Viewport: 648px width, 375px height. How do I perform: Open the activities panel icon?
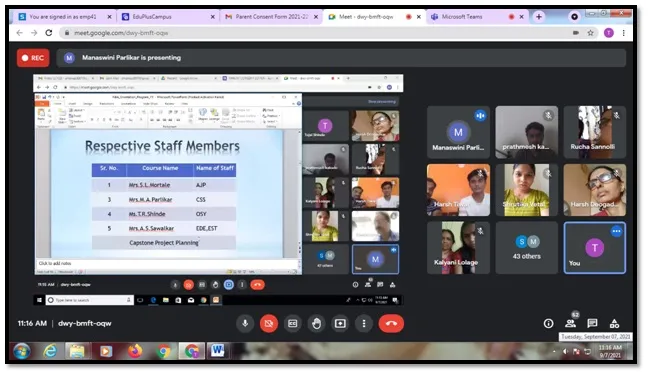(615, 324)
